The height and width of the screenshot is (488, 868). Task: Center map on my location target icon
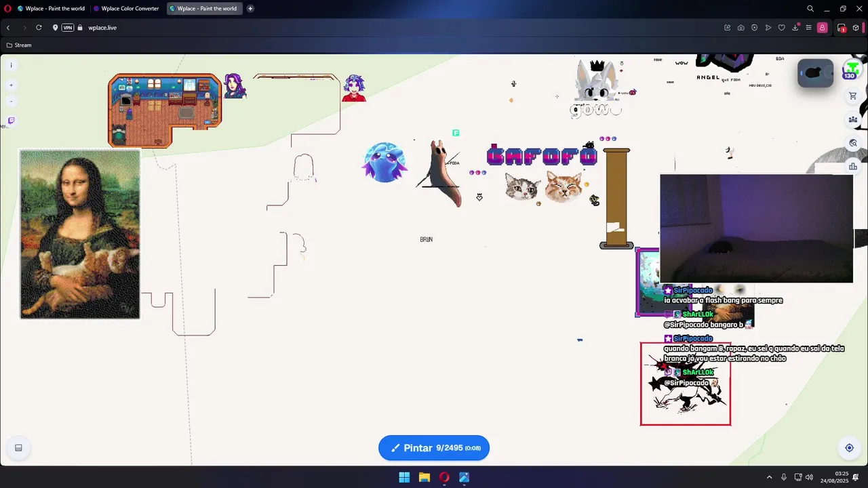click(849, 448)
